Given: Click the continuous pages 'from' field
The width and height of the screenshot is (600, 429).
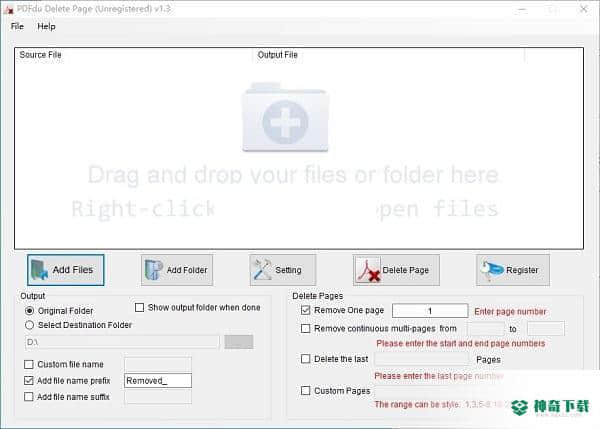Looking at the screenshot, I should click(486, 329).
